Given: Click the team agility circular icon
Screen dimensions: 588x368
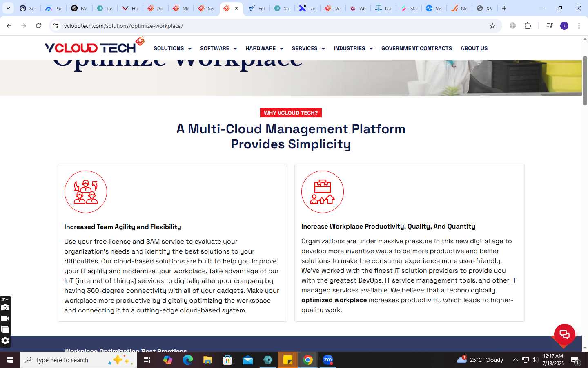Looking at the screenshot, I should (86, 192).
